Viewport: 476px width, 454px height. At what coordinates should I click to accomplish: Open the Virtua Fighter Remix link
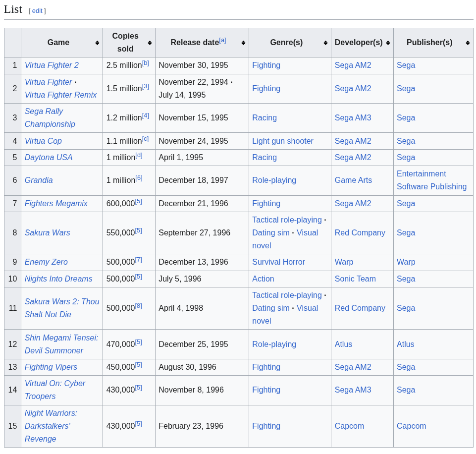click(60, 95)
